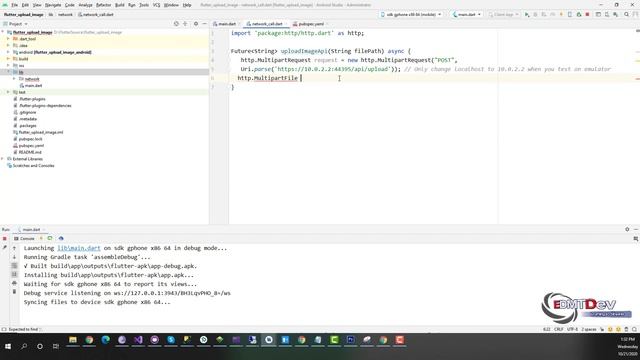This screenshot has width=640, height=360.
Task: Hide the Project panel with minus icon
Action: (x=204, y=24)
